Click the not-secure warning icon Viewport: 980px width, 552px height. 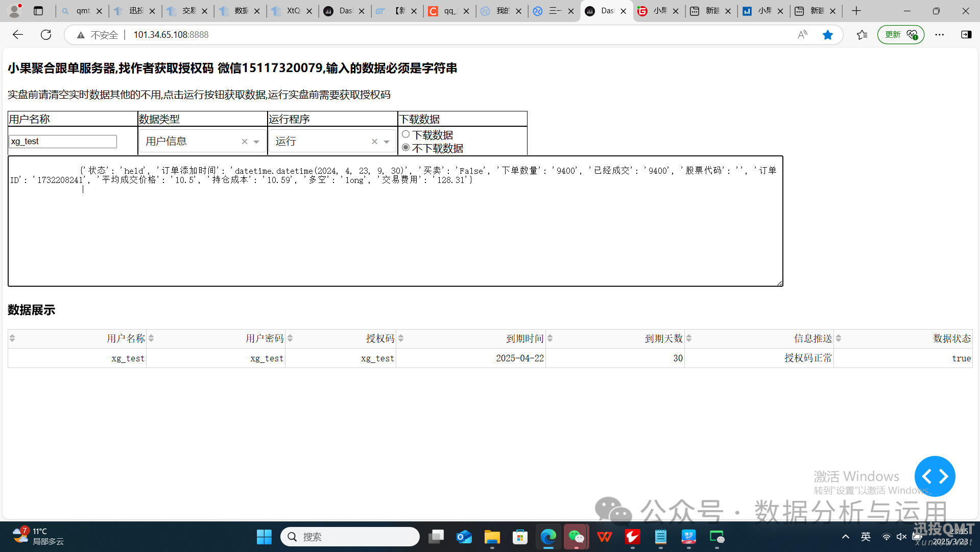tap(81, 35)
